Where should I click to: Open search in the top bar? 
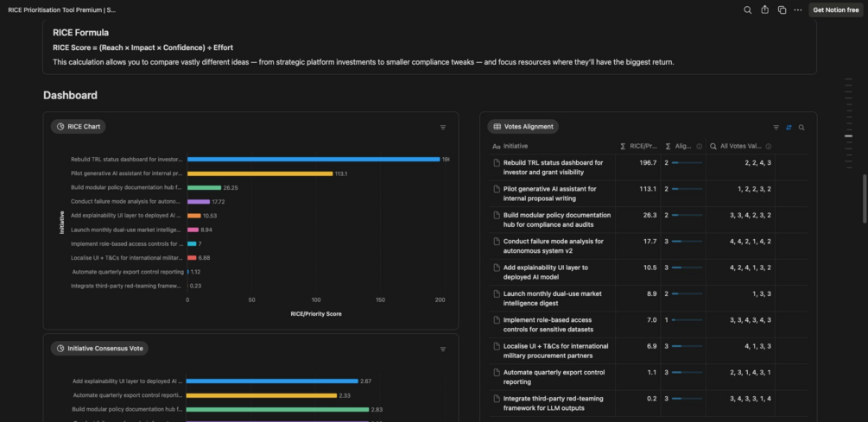point(747,10)
